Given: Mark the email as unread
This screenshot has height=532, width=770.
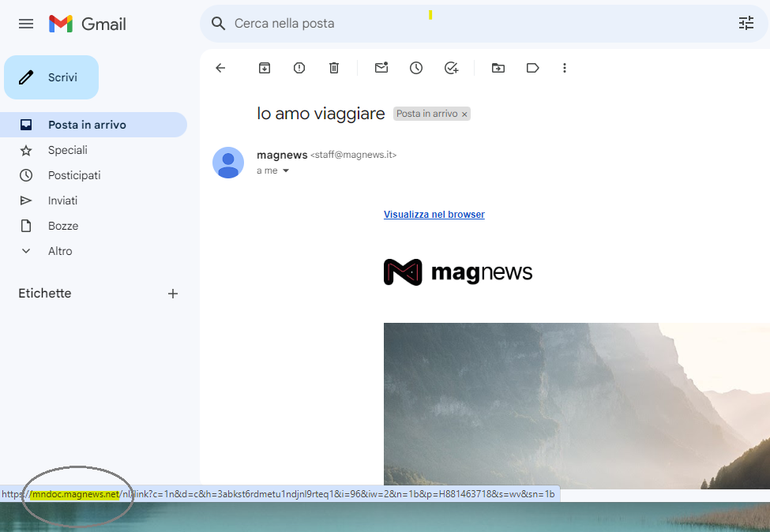Looking at the screenshot, I should click(x=381, y=68).
